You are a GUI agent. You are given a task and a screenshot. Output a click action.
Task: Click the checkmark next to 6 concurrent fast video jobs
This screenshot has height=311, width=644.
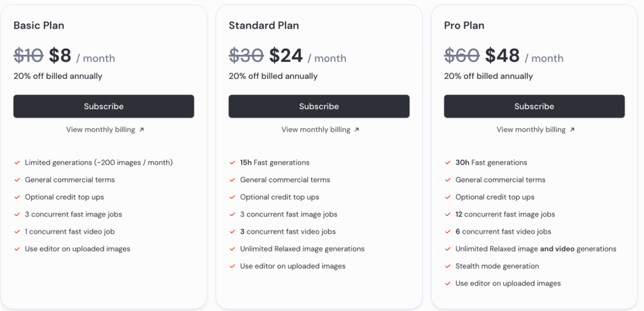[x=447, y=232]
